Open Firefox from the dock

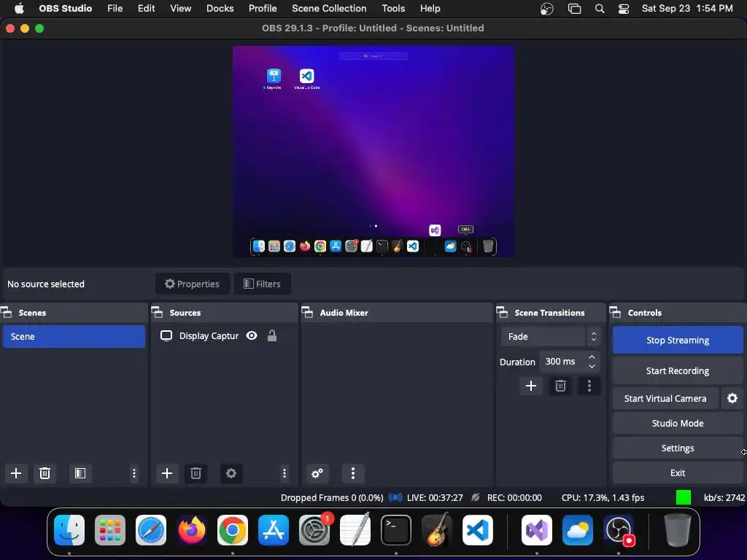tap(192, 530)
